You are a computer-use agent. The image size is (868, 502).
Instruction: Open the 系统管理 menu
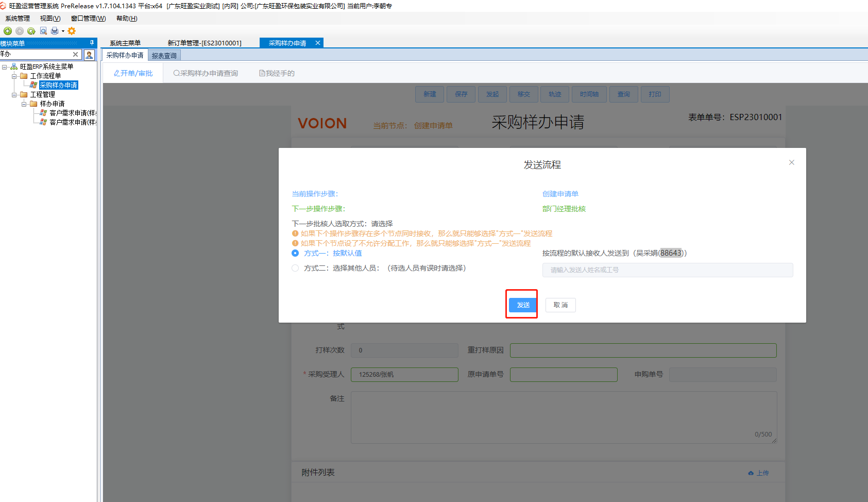coord(18,18)
